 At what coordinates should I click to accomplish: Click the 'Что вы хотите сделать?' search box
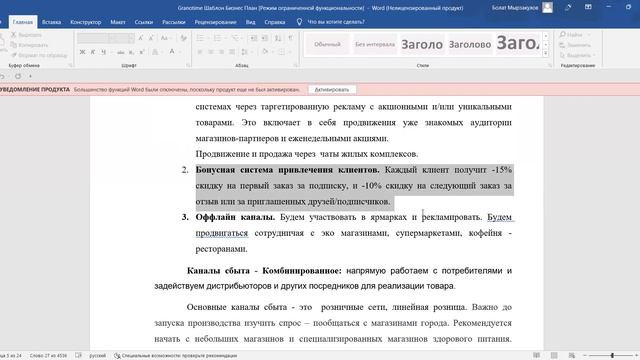pyautogui.click(x=336, y=22)
